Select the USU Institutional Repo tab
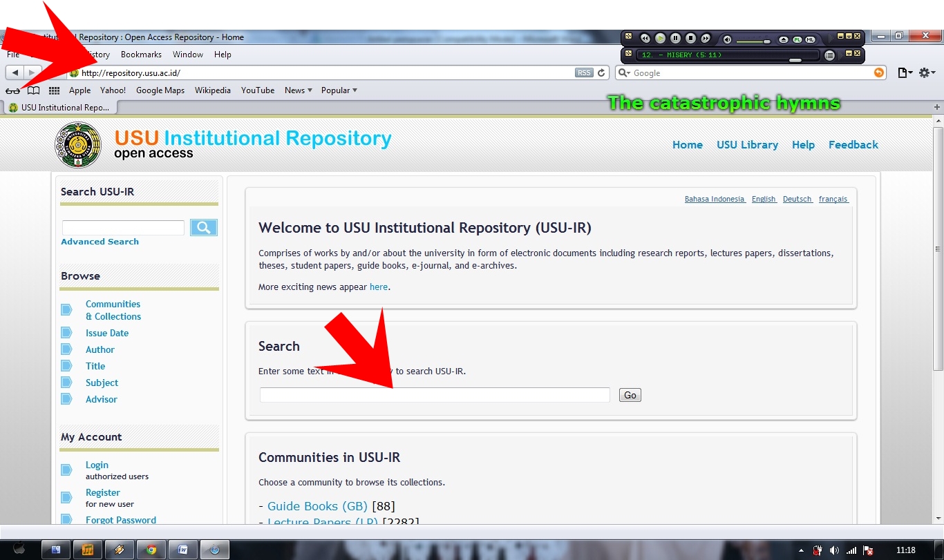Image resolution: width=944 pixels, height=560 pixels. 60,108
